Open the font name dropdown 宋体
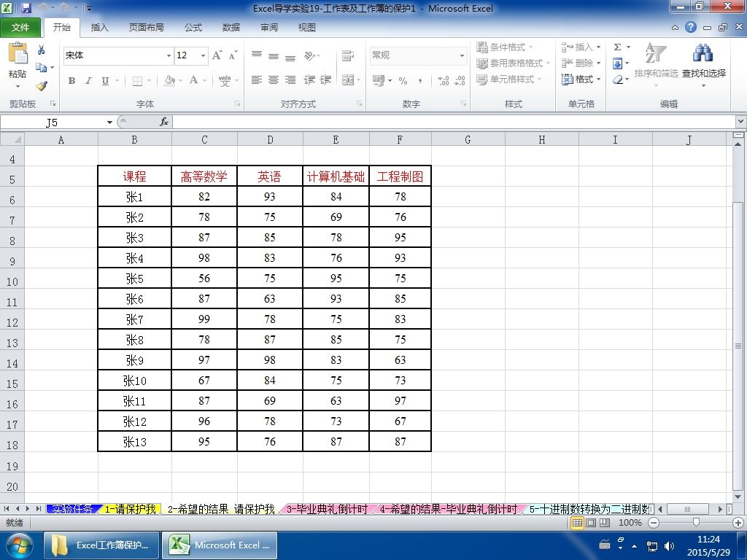Screen dimensions: 747x560 (x=169, y=55)
